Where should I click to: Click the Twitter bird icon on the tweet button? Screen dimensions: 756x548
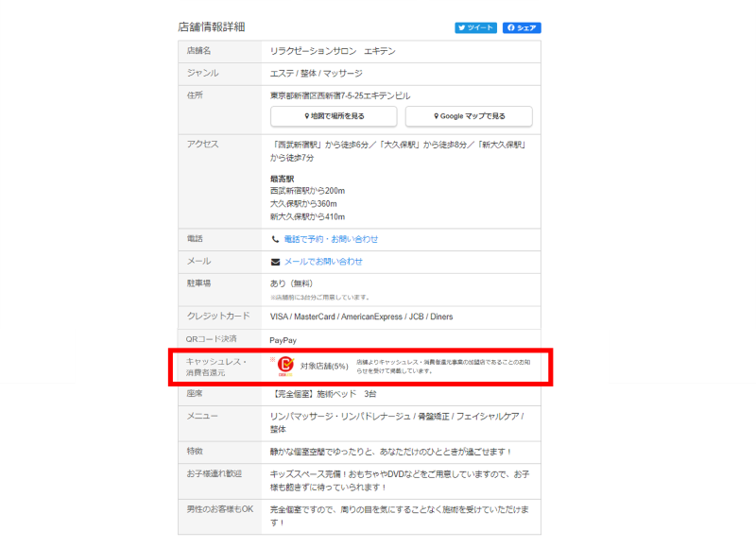pos(462,28)
